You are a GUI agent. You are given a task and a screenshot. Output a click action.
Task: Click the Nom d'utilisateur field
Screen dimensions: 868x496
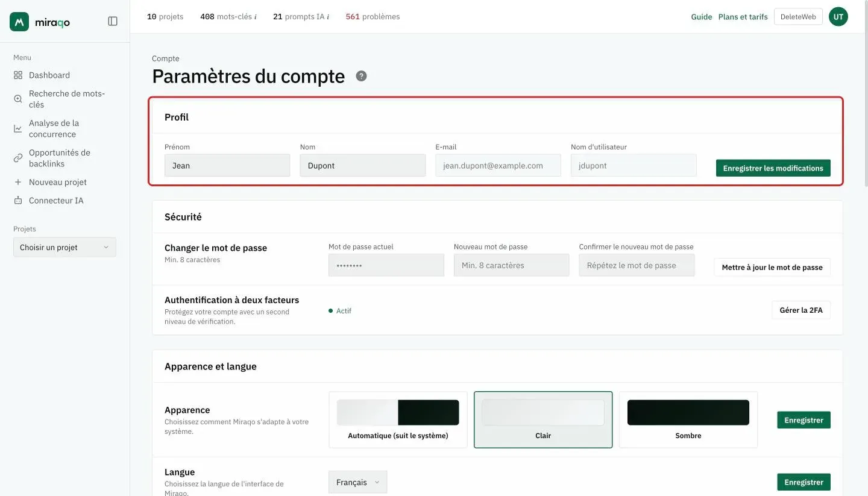click(634, 166)
